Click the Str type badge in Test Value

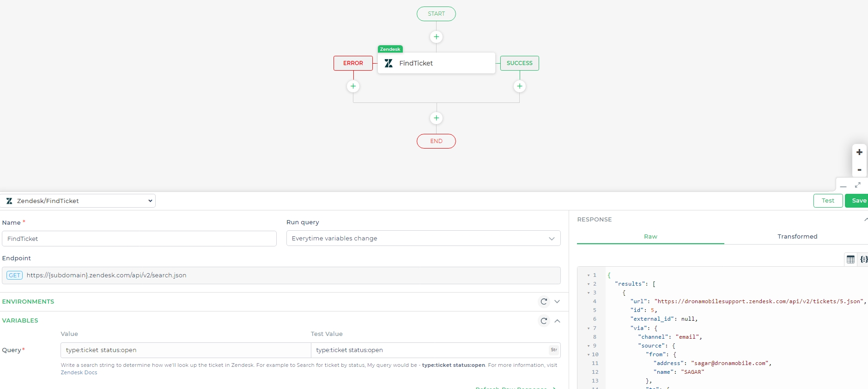(554, 350)
